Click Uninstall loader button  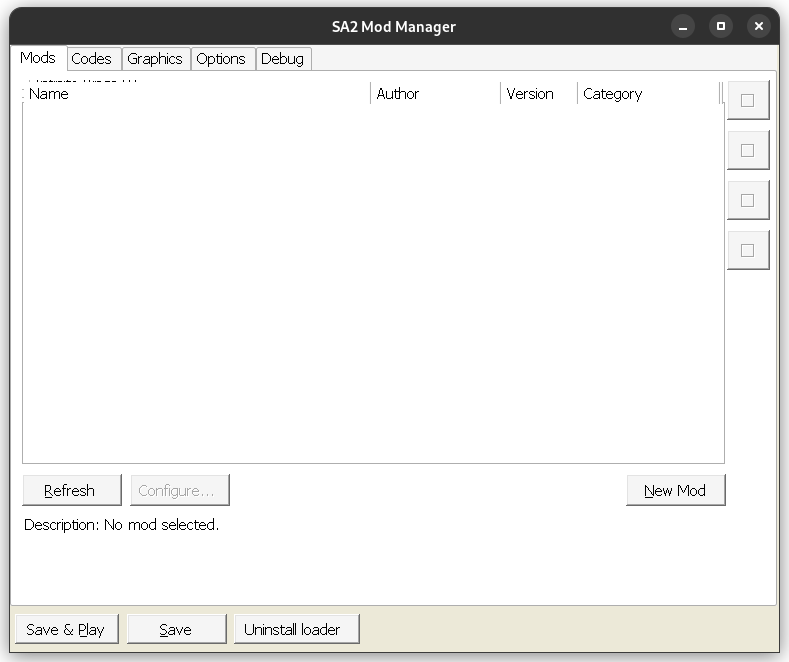pos(296,629)
